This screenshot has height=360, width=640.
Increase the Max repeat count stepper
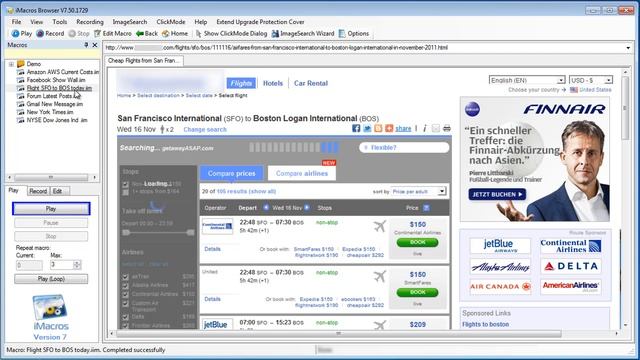pyautogui.click(x=77, y=263)
